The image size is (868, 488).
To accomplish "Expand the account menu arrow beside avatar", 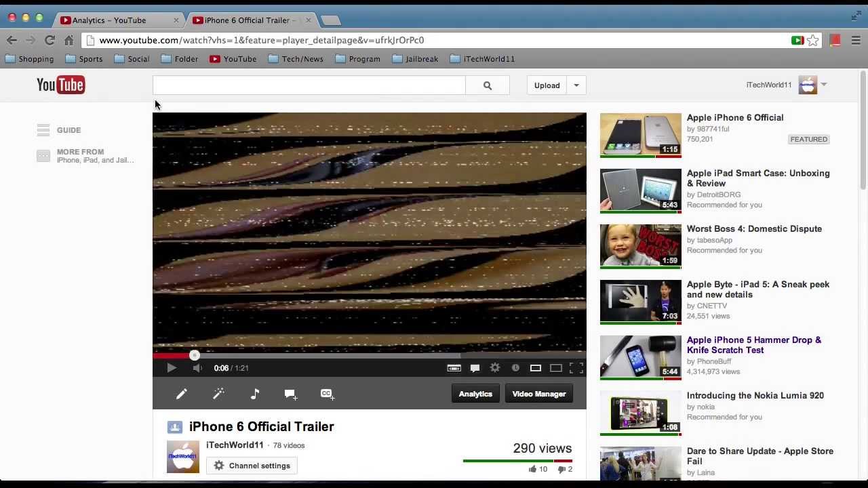I will click(x=823, y=85).
